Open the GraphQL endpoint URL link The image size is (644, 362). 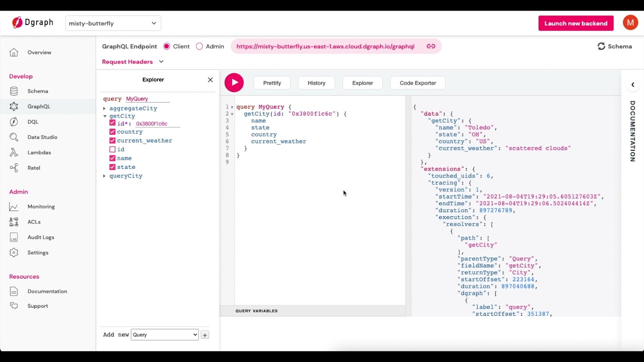(x=326, y=46)
